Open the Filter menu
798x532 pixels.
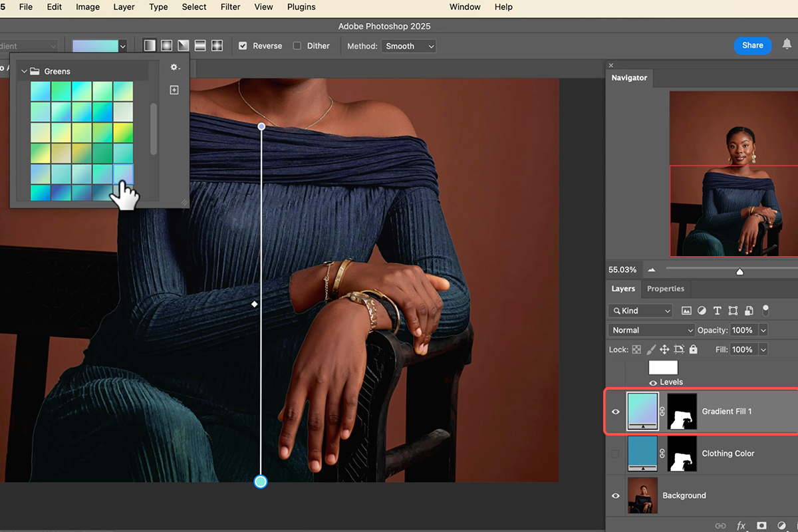(x=230, y=7)
